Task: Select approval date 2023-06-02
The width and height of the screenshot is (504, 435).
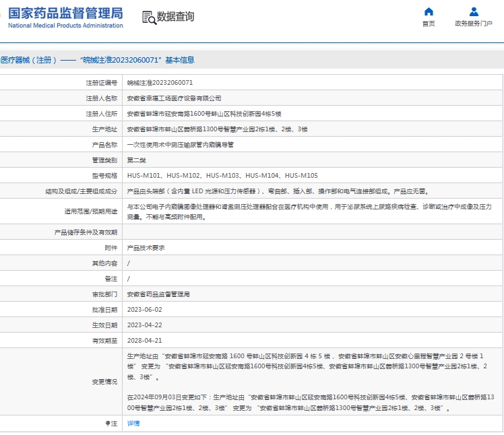Action: click(x=144, y=309)
